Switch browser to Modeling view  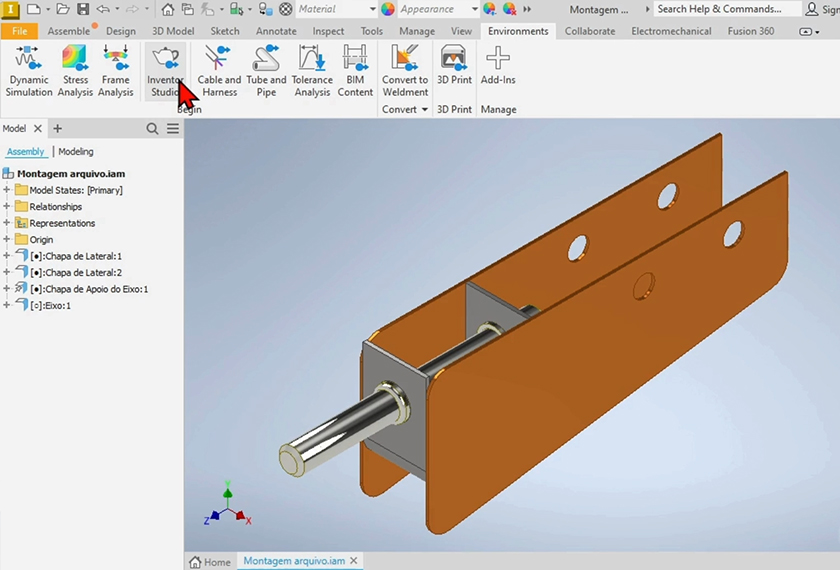76,152
